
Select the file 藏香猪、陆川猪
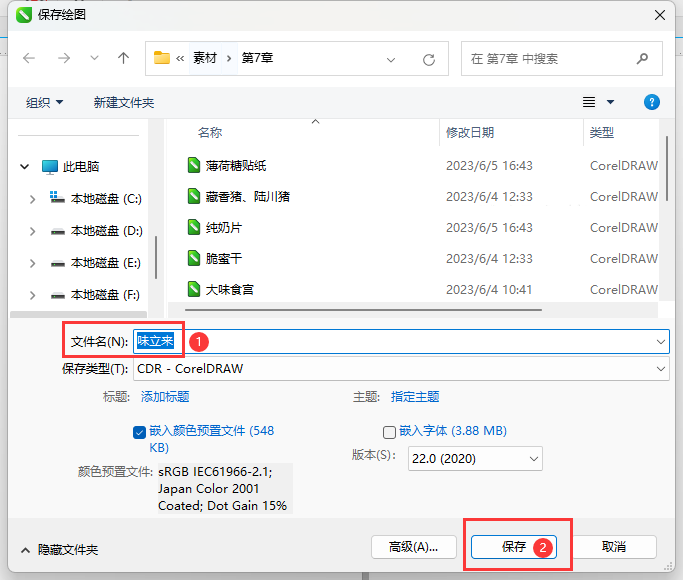click(x=247, y=197)
